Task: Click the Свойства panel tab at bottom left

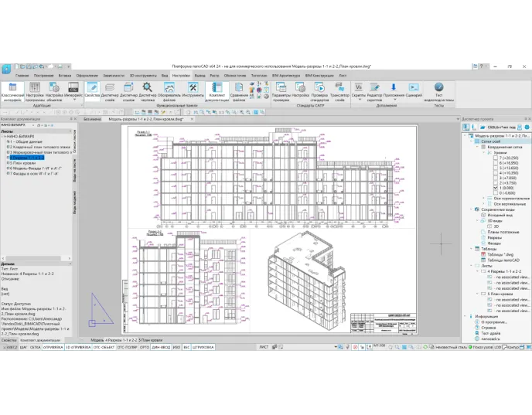Action: [9, 340]
